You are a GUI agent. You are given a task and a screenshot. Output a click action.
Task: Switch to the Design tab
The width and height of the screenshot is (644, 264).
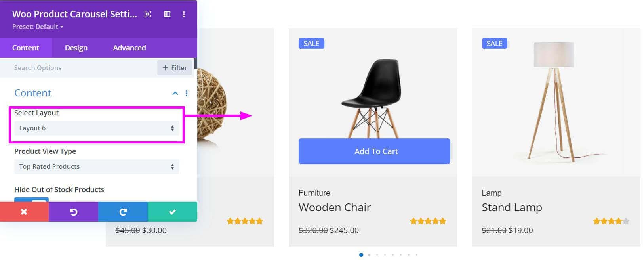(x=76, y=48)
